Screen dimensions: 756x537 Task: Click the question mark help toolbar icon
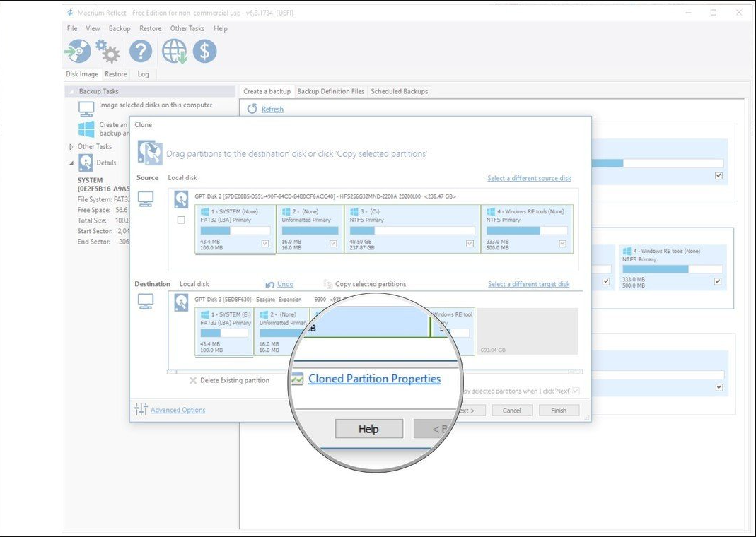tap(141, 51)
